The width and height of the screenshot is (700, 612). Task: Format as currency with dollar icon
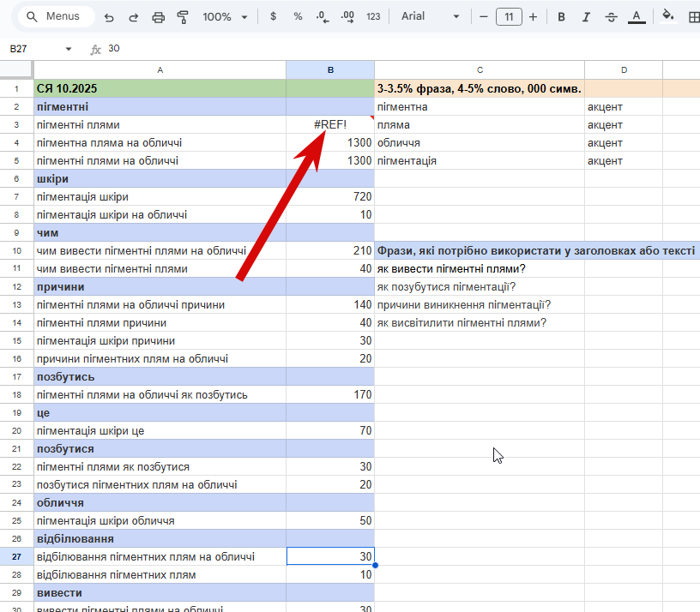coord(273,17)
